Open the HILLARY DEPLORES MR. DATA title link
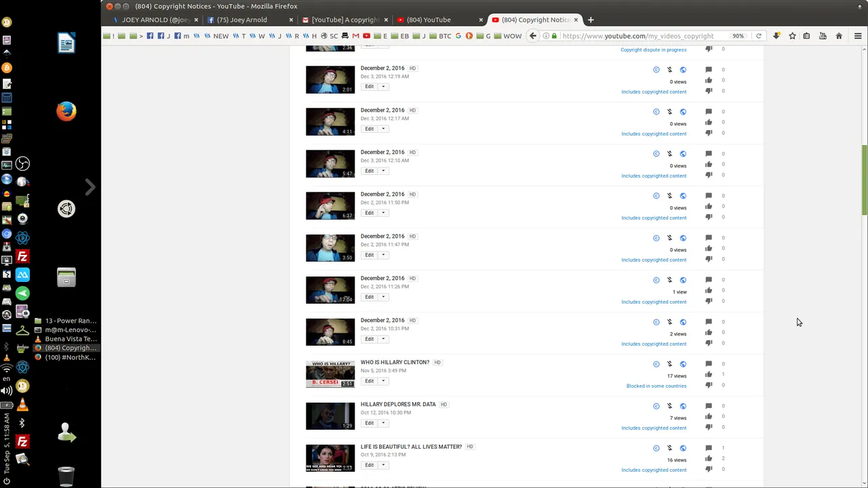The height and width of the screenshot is (488, 868). [398, 405]
